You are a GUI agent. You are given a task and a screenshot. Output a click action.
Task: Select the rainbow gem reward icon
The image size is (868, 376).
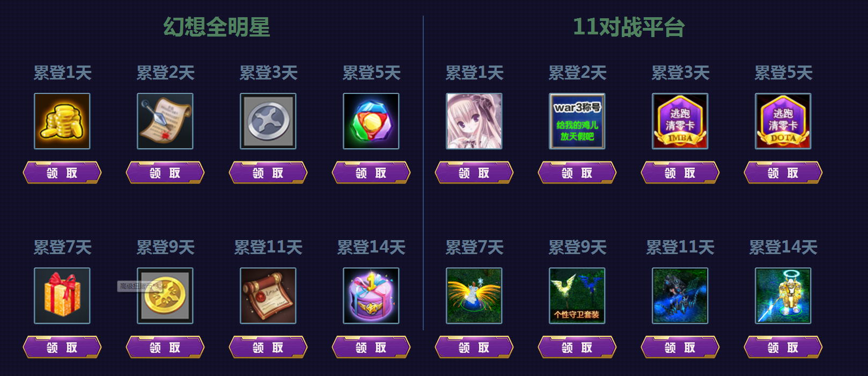click(x=371, y=121)
